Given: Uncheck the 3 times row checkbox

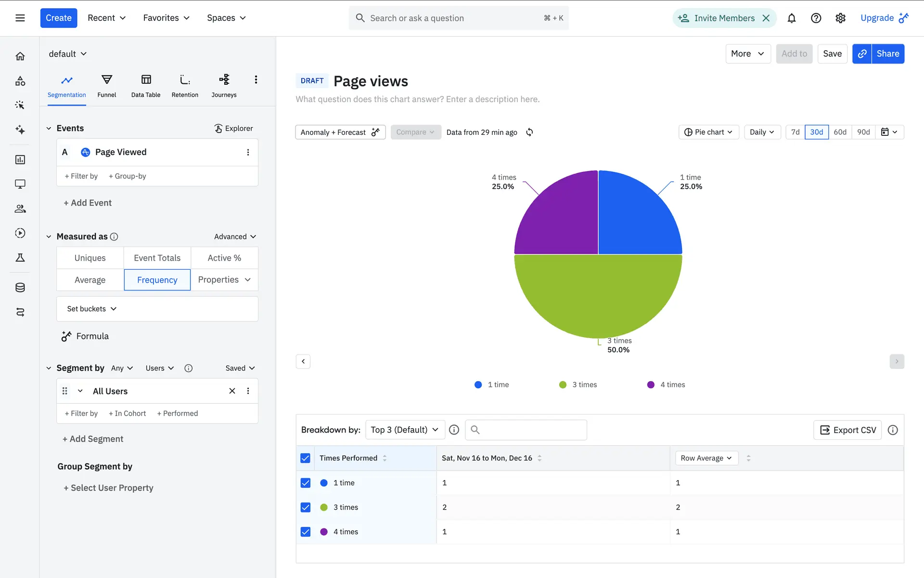Looking at the screenshot, I should point(306,507).
